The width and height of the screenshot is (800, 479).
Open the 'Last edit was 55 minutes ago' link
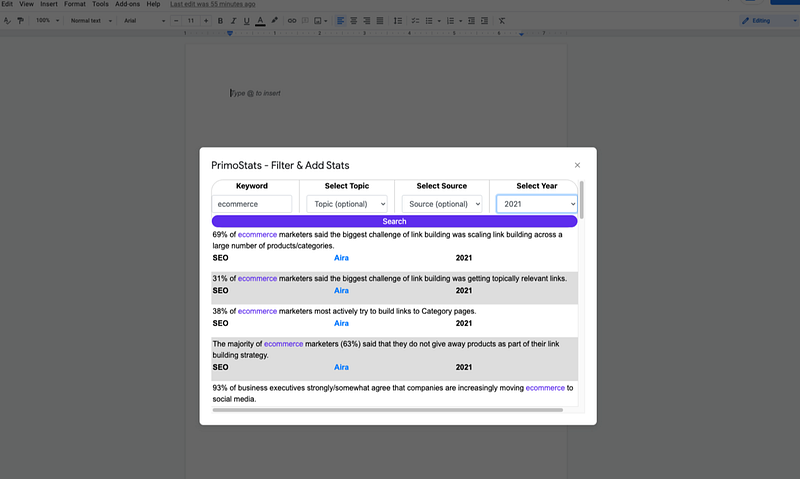coord(213,4)
